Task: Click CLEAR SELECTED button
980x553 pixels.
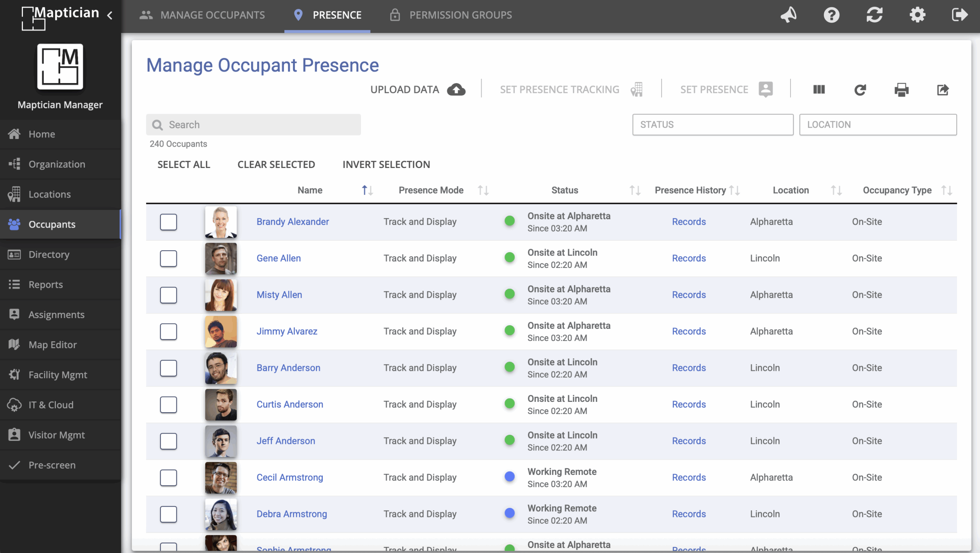Action: [x=276, y=165]
